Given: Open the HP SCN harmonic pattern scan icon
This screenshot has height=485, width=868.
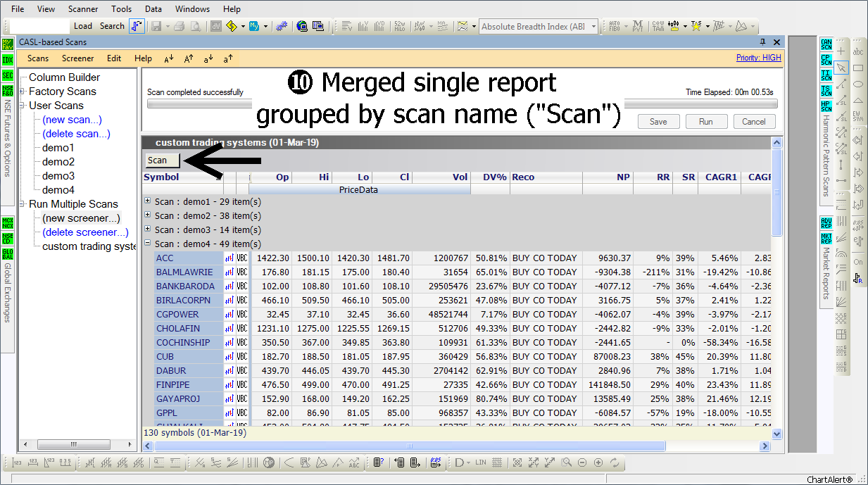Looking at the screenshot, I should 826,106.
